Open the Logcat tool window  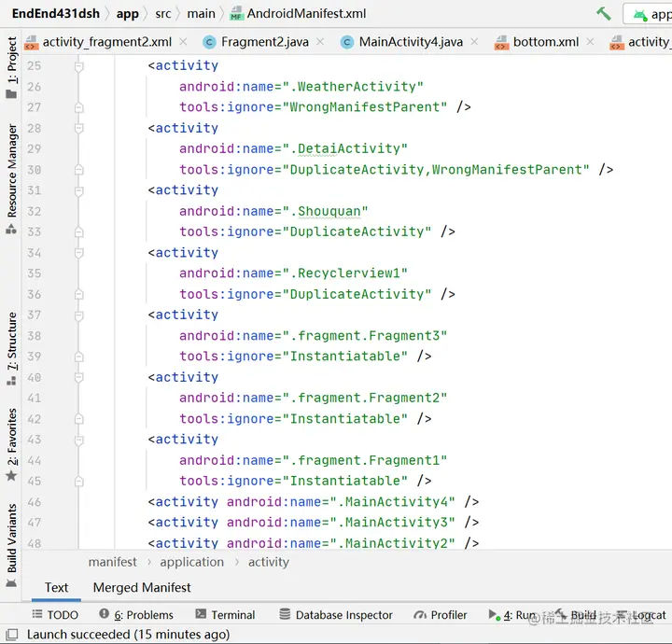[x=641, y=615]
